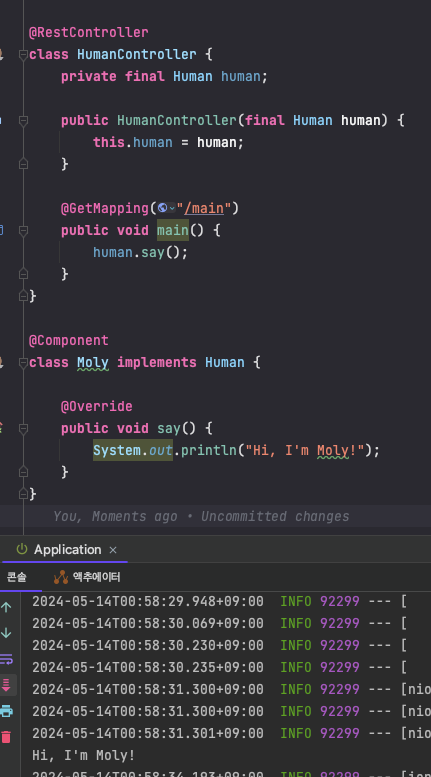Screen dimensions: 431x777
Task: Open the 액추에이터 actuator tab
Action: tap(87, 577)
